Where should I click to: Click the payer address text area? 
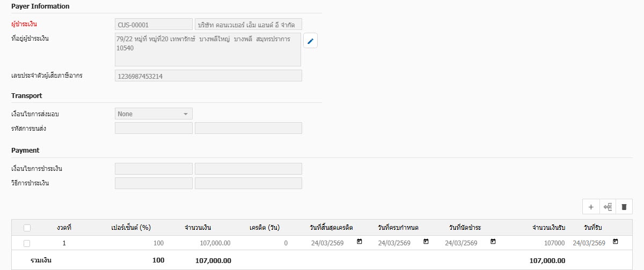208,49
